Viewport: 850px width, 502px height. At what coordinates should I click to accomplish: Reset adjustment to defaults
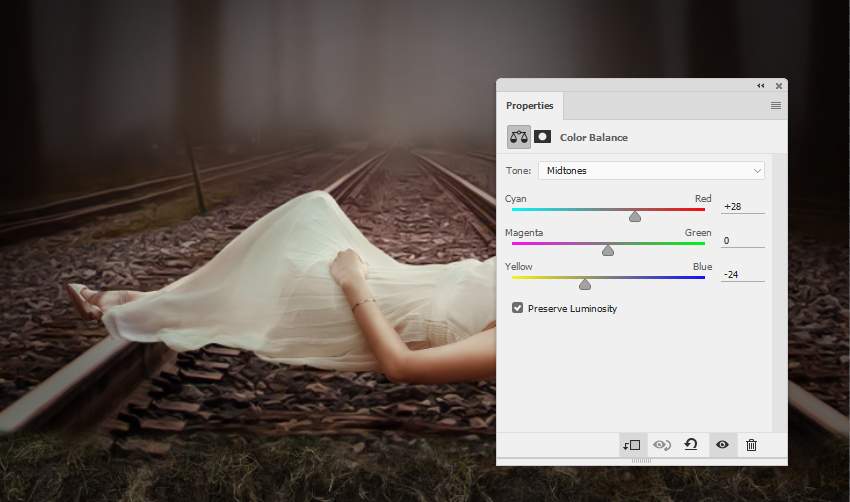691,445
